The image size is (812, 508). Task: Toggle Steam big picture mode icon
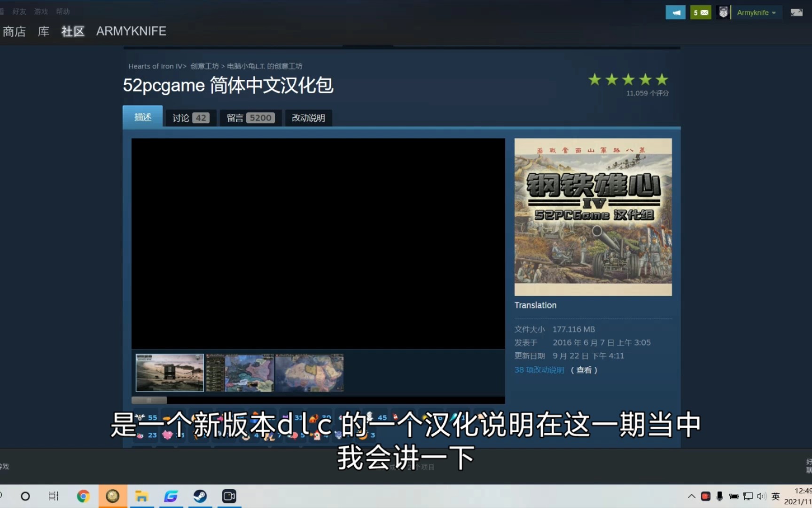pos(796,13)
